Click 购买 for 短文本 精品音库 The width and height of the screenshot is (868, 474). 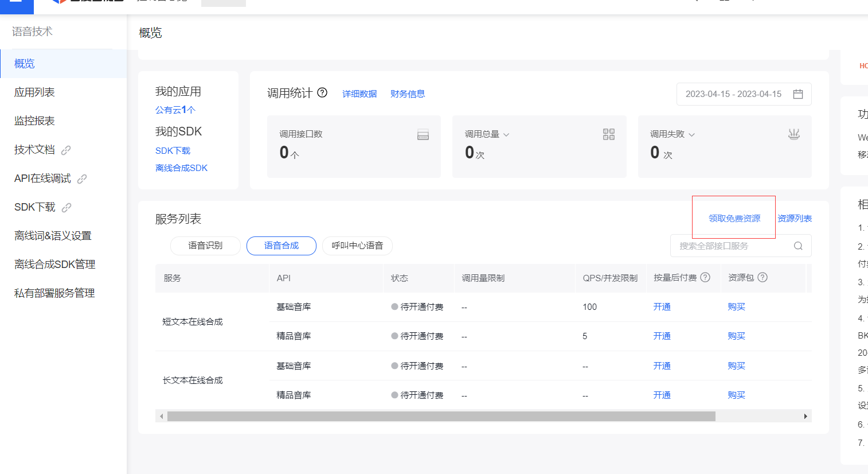point(736,336)
